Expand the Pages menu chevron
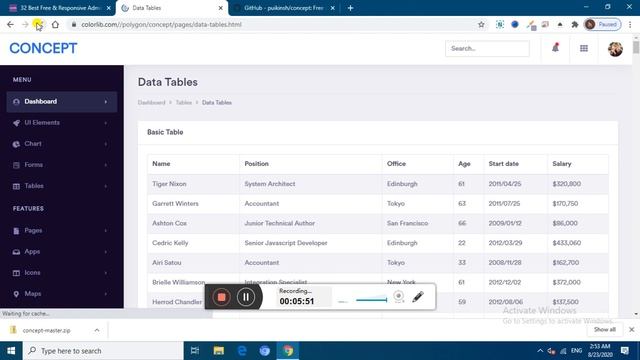 106,231
